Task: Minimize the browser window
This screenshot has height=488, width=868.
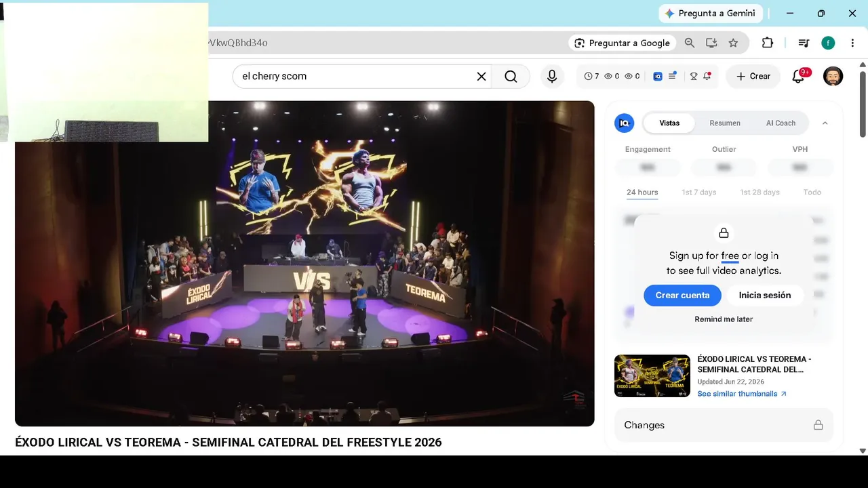Action: pos(790,14)
